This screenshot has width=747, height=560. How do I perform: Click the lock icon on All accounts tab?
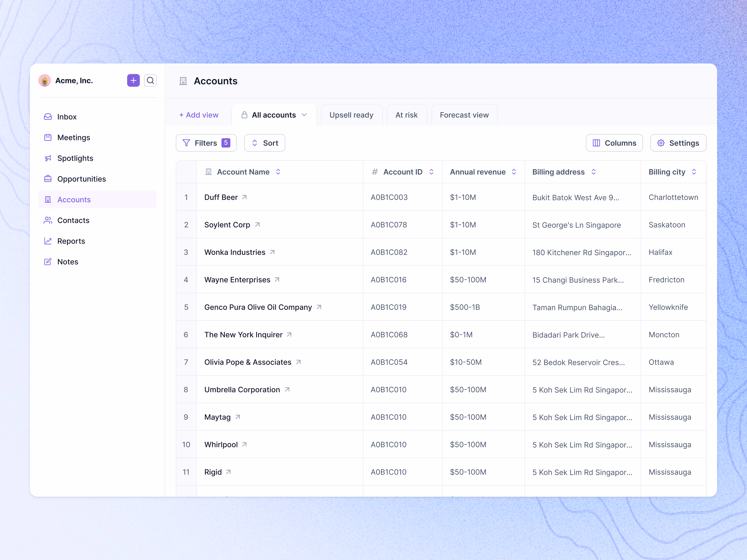click(244, 115)
